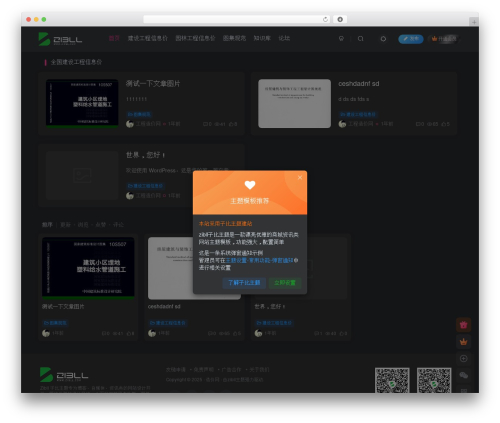Click the comment icon on the lower 世界，您好 card
This screenshot has width=500, height=423.
pyautogui.click(x=316, y=333)
